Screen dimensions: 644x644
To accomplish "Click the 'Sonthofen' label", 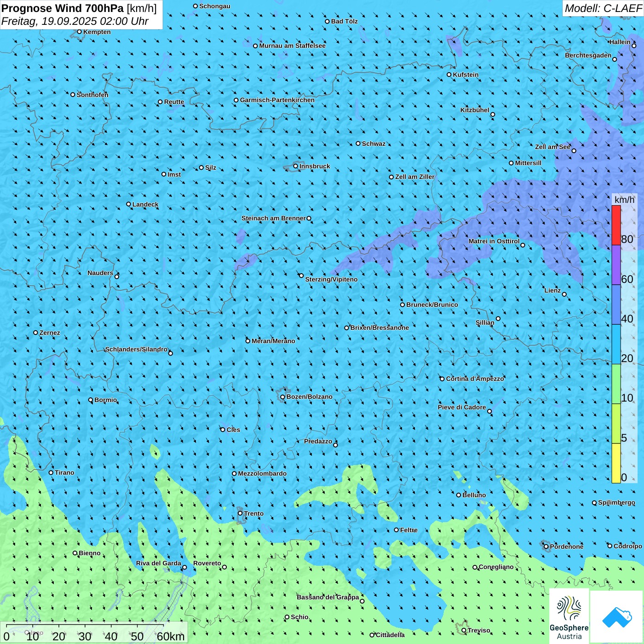I will click(x=92, y=95).
